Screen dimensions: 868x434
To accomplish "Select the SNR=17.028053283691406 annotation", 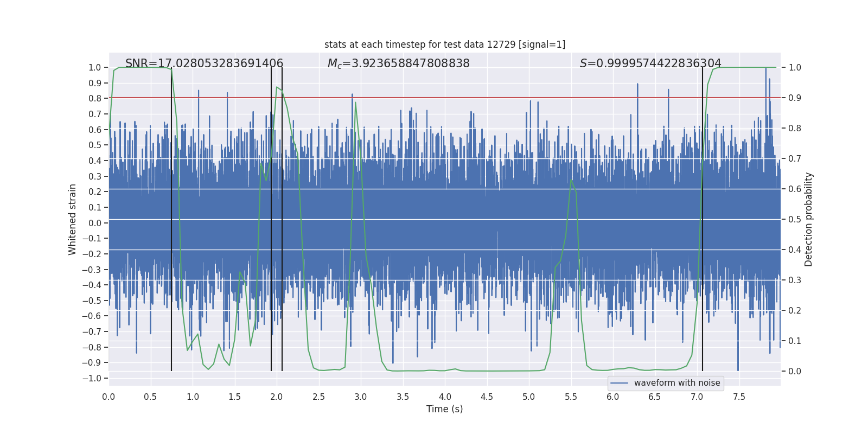I will click(205, 63).
